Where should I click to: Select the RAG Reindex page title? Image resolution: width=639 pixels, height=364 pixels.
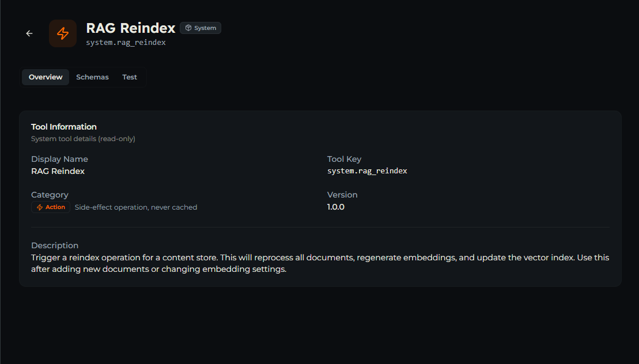(130, 28)
